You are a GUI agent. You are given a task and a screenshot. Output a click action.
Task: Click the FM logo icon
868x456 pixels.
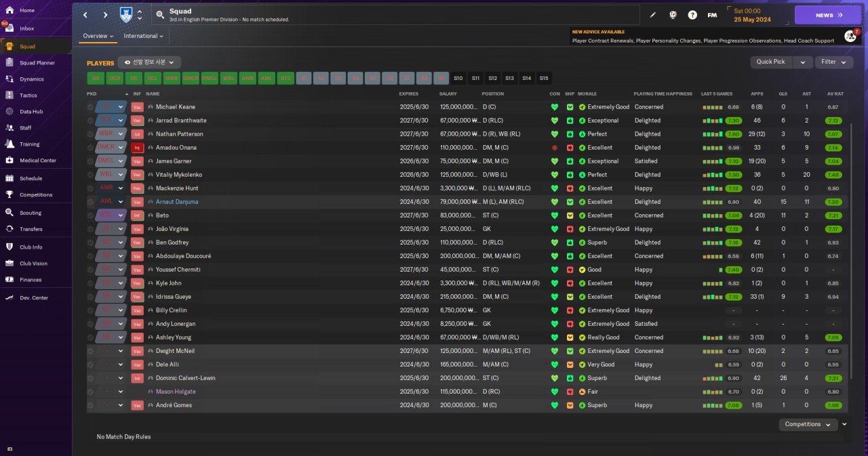712,15
